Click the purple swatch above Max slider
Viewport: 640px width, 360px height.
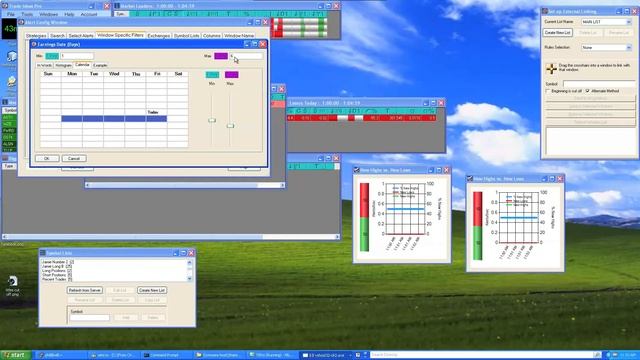pyautogui.click(x=231, y=75)
